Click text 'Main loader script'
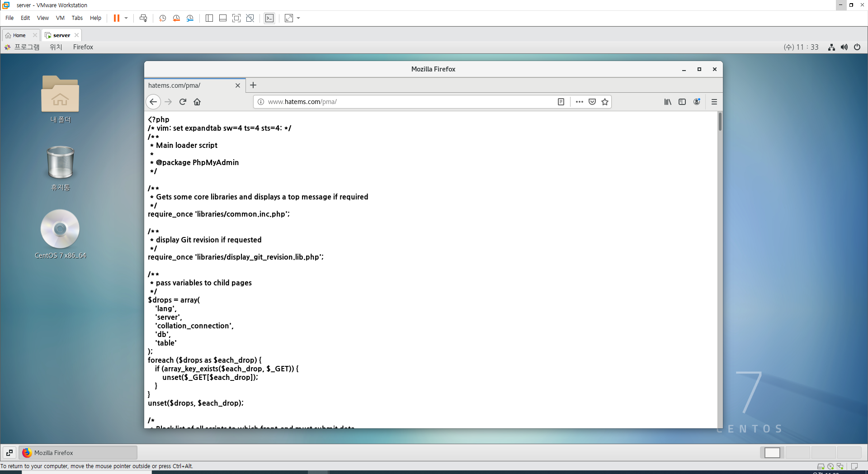The height and width of the screenshot is (474, 868). pos(187,145)
